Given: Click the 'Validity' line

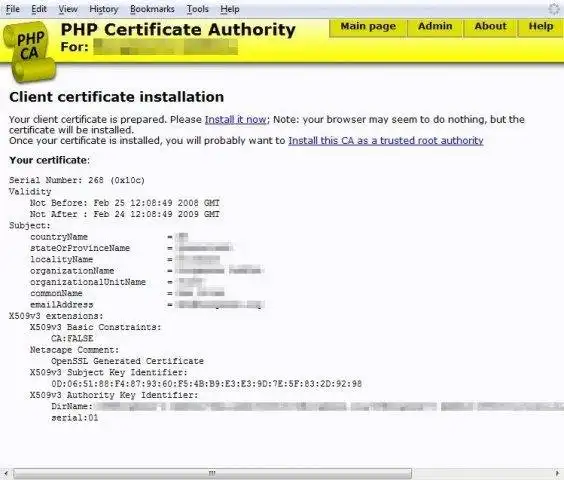Looking at the screenshot, I should pyautogui.click(x=30, y=191).
